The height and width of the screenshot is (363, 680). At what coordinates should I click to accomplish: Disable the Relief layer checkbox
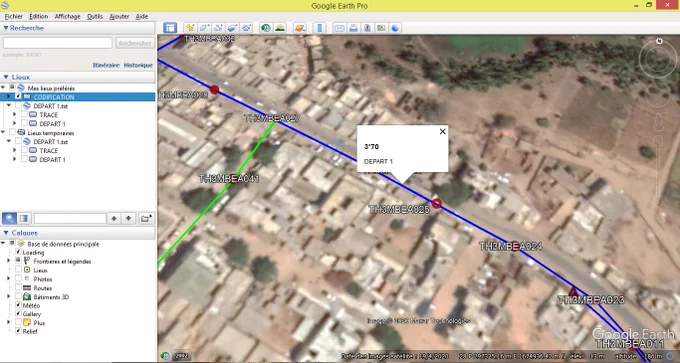click(x=18, y=331)
